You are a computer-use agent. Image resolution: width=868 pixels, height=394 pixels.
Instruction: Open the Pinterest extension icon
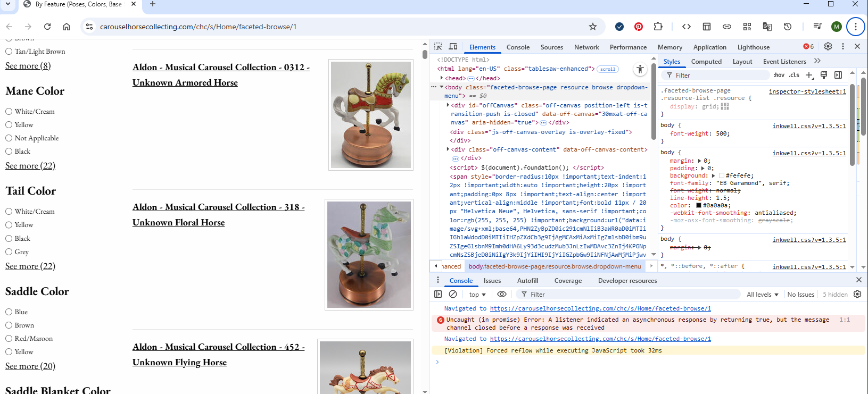pyautogui.click(x=639, y=27)
